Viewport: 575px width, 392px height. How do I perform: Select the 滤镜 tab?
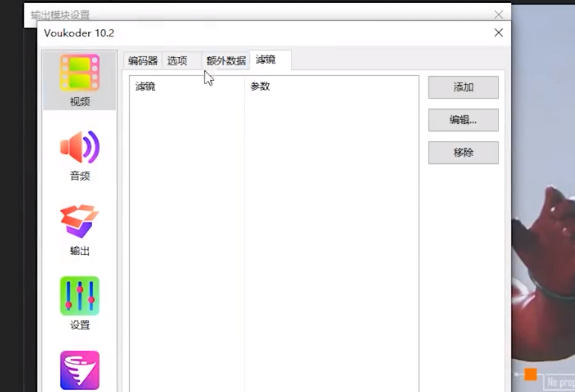click(x=271, y=60)
